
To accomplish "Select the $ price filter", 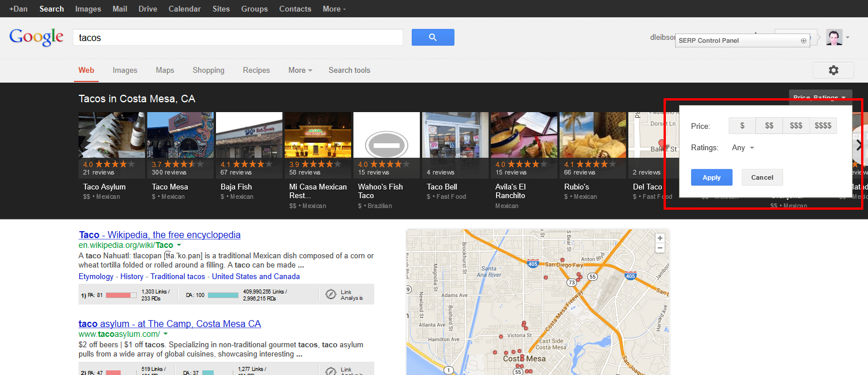I will (x=742, y=125).
